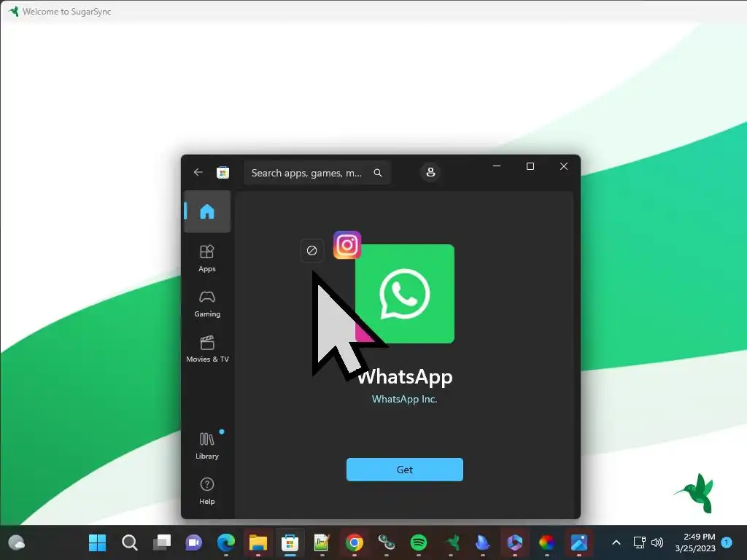The width and height of the screenshot is (747, 560).
Task: Open taskbar Search
Action: (130, 542)
